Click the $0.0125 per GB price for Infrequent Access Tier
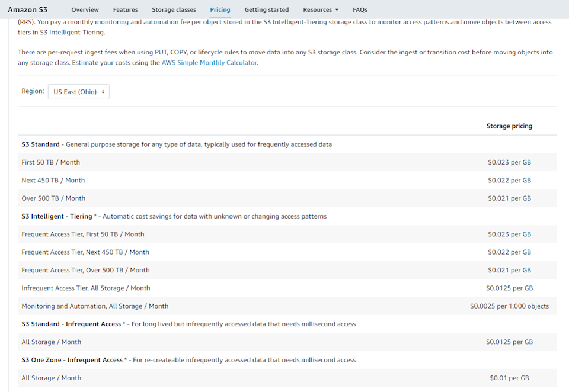The width and height of the screenshot is (569, 392). (509, 288)
